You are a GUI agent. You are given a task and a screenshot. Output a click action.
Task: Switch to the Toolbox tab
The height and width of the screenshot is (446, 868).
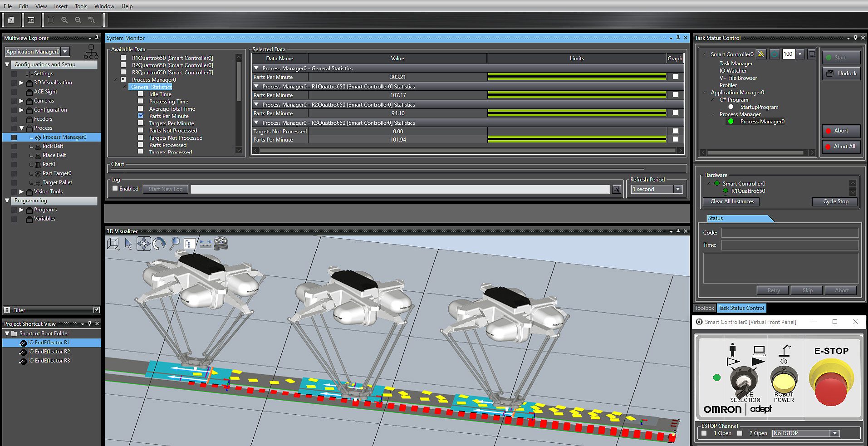point(704,308)
